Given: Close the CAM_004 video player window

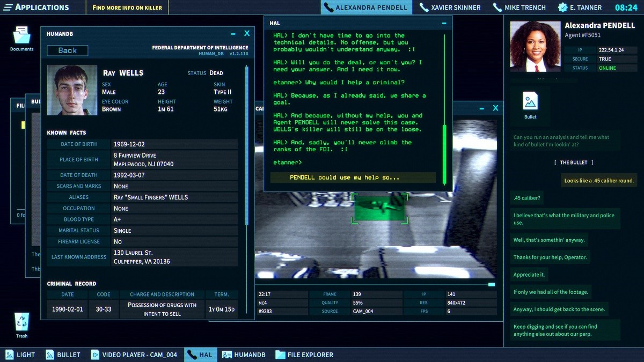Looking at the screenshot, I should point(495,108).
